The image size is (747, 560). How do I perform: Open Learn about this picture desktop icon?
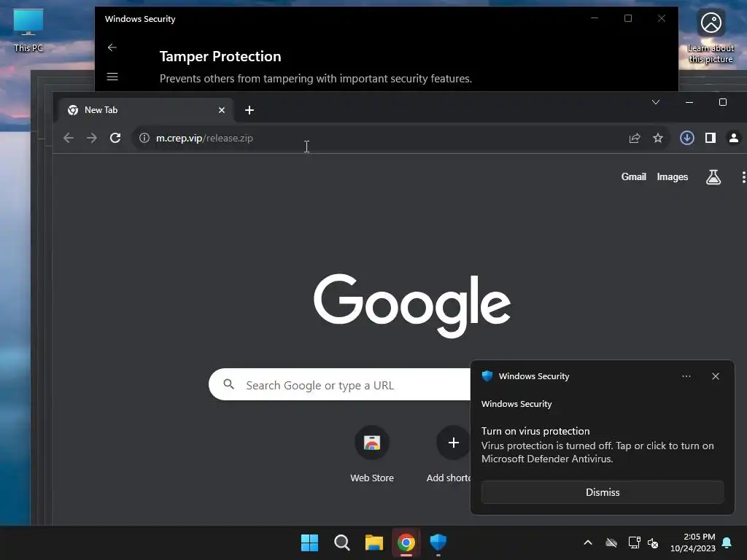(x=711, y=36)
